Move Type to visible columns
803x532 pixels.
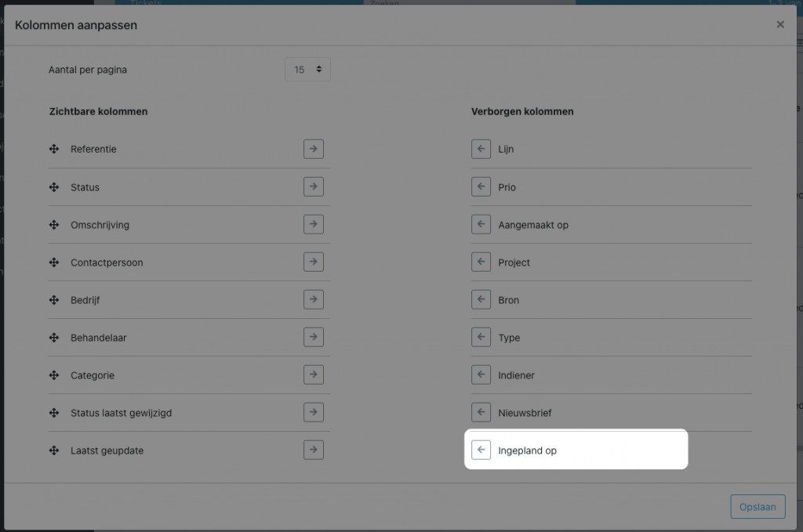481,337
